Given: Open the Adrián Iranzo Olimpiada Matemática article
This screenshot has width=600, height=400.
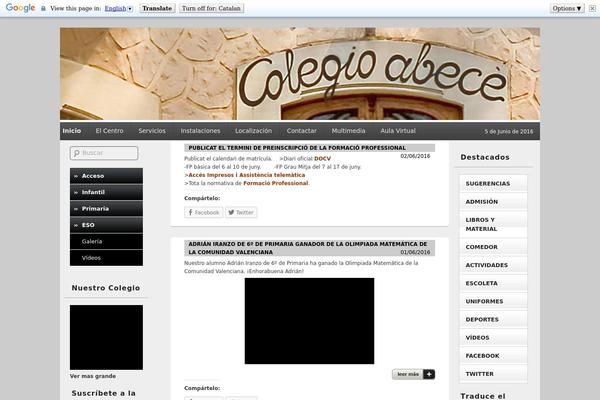Looking at the screenshot, I should click(308, 248).
